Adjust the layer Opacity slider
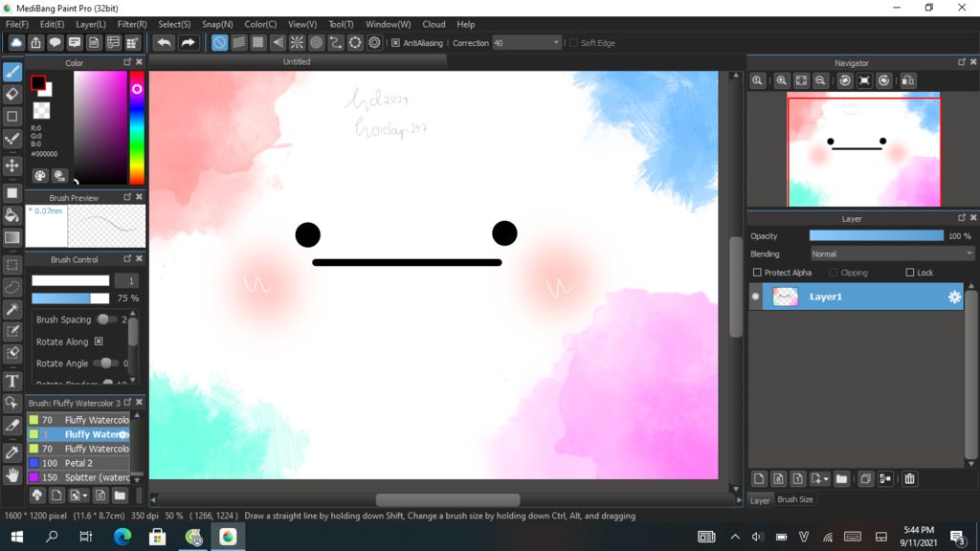 point(877,235)
